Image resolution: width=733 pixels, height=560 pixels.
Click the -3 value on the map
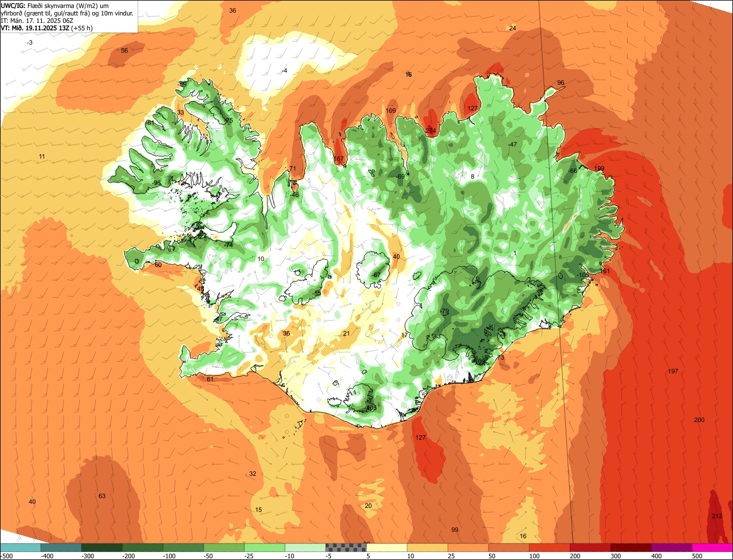pos(30,43)
